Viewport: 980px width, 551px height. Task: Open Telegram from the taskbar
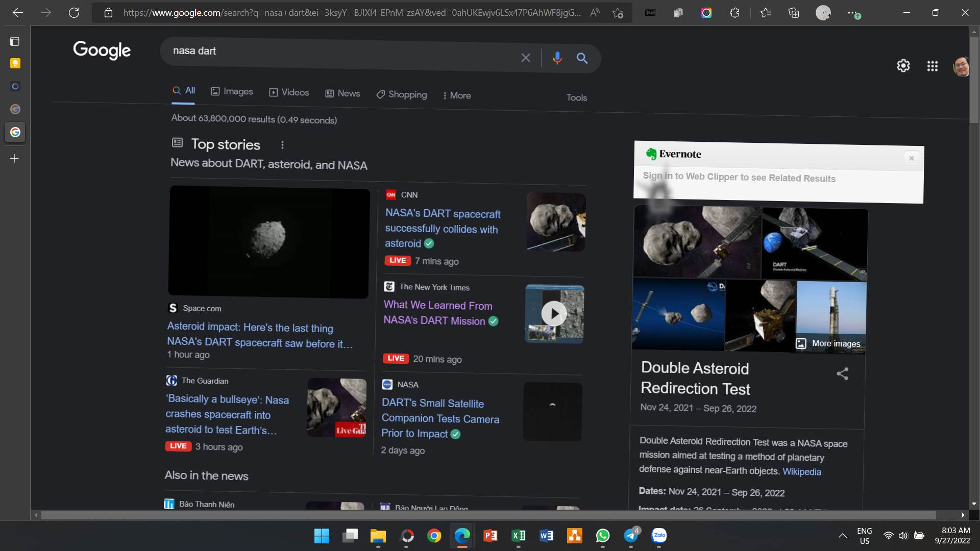(x=631, y=536)
